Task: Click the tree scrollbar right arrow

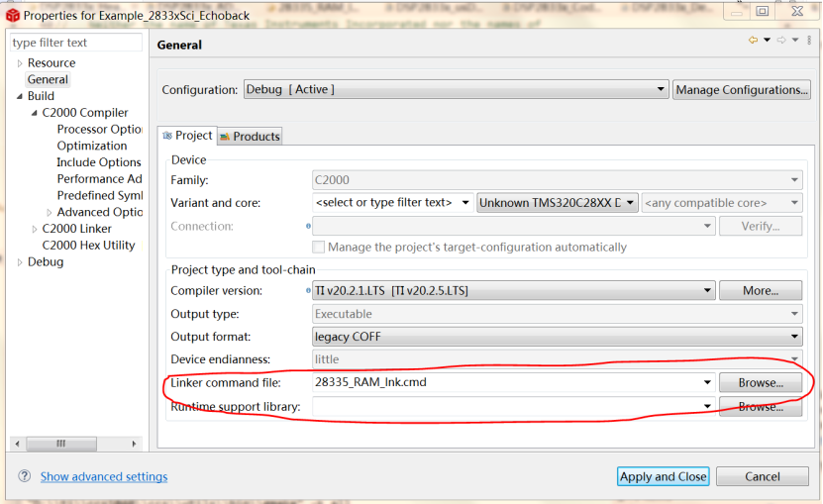Action: coord(134,444)
